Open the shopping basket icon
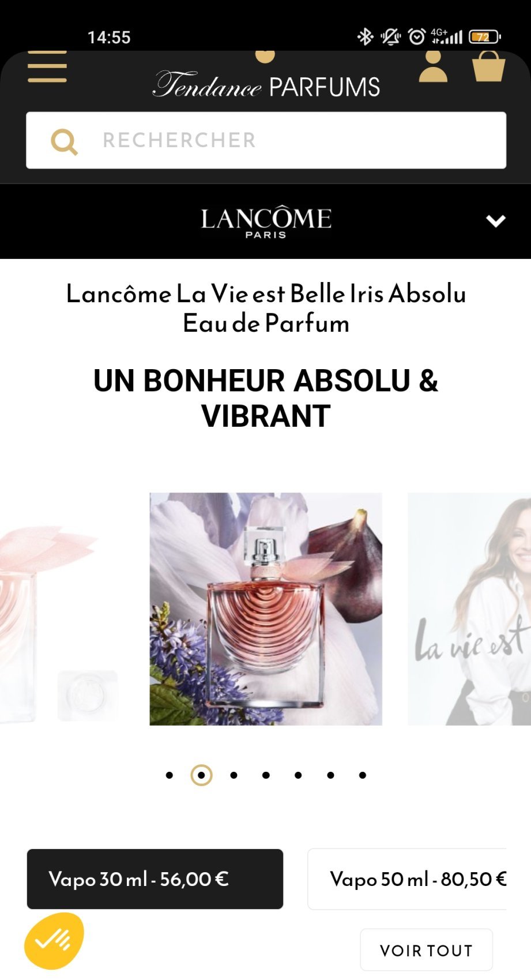Viewport: 531px width, 980px height. coord(488,66)
